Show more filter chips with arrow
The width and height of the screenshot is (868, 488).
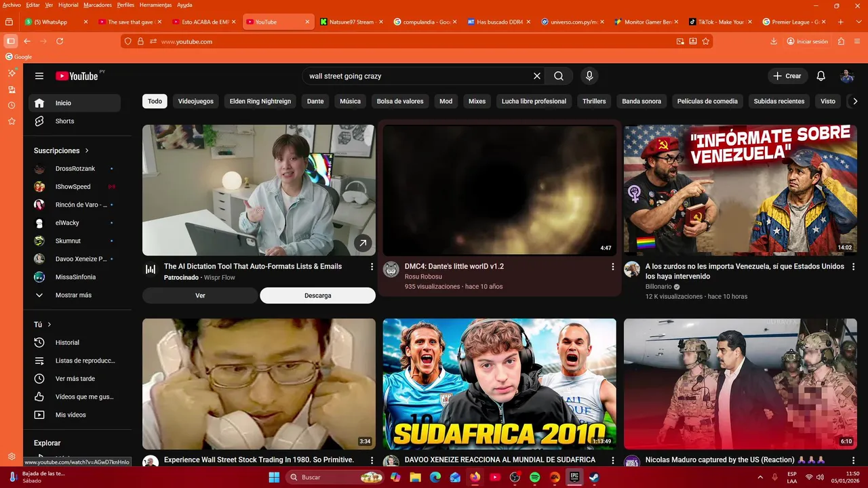point(855,101)
